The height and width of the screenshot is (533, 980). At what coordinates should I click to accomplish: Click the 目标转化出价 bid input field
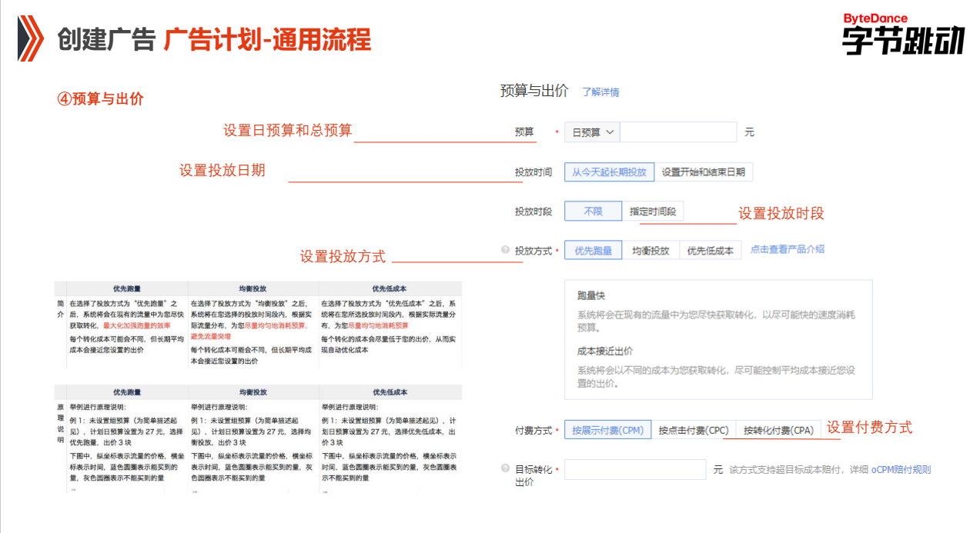pos(635,469)
